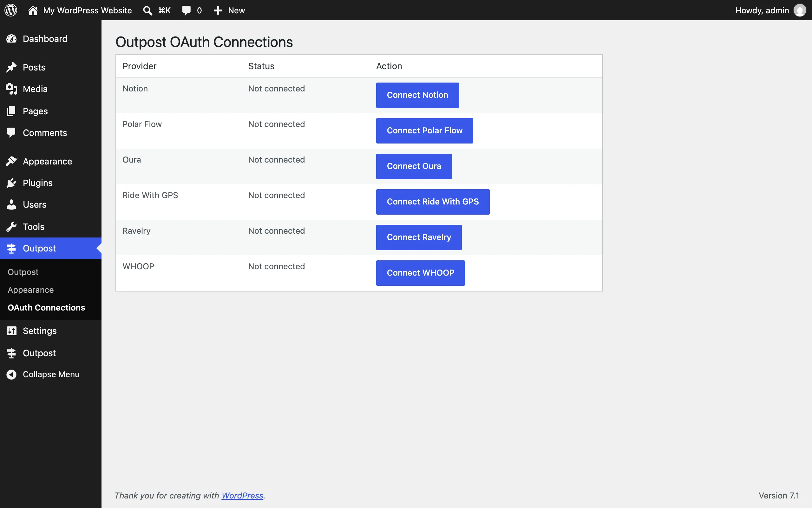Image resolution: width=812 pixels, height=508 pixels.
Task: Open the Posts menu item
Action: point(51,67)
